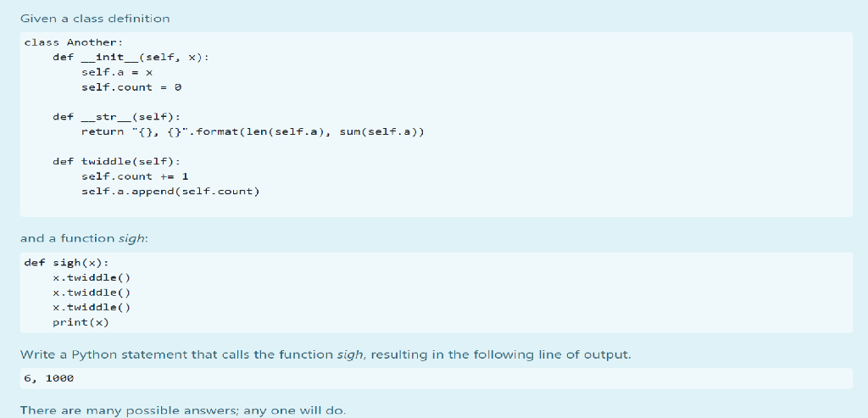Click the second x.twiddle() call
The height and width of the screenshot is (418, 868).
point(92,293)
